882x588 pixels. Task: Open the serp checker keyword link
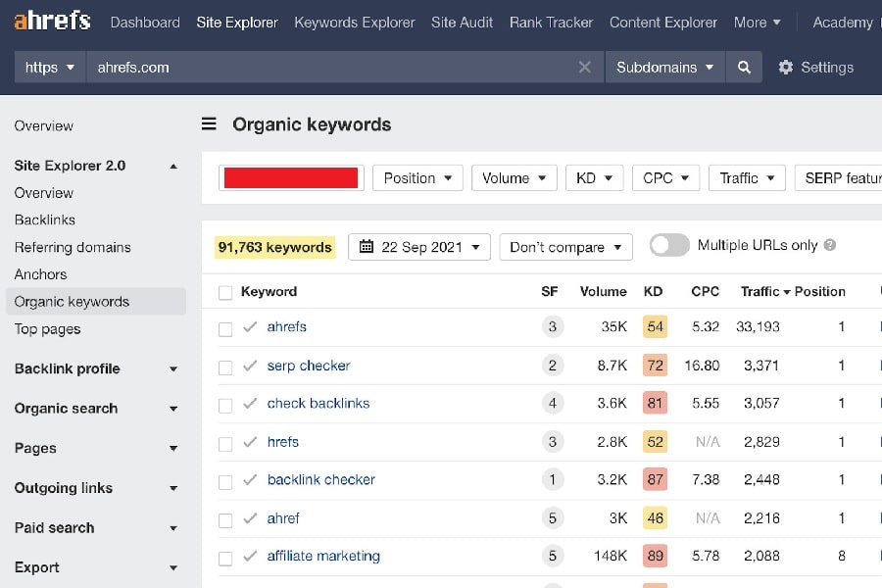(309, 366)
